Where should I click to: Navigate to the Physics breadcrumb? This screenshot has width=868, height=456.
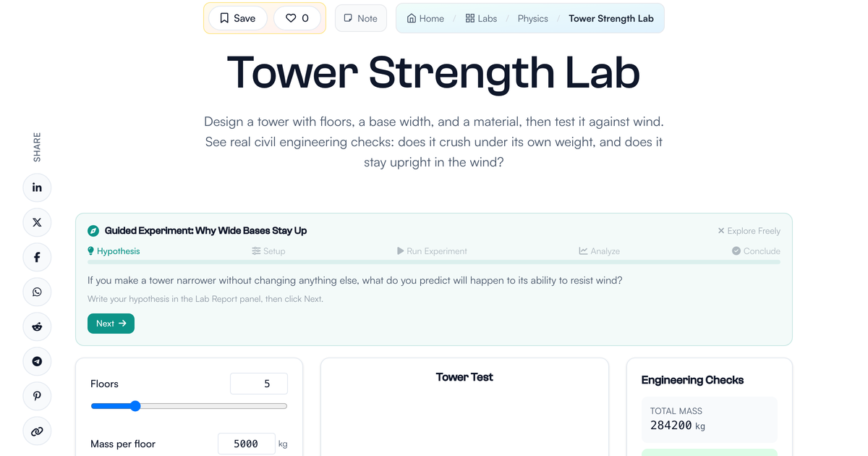(x=533, y=18)
